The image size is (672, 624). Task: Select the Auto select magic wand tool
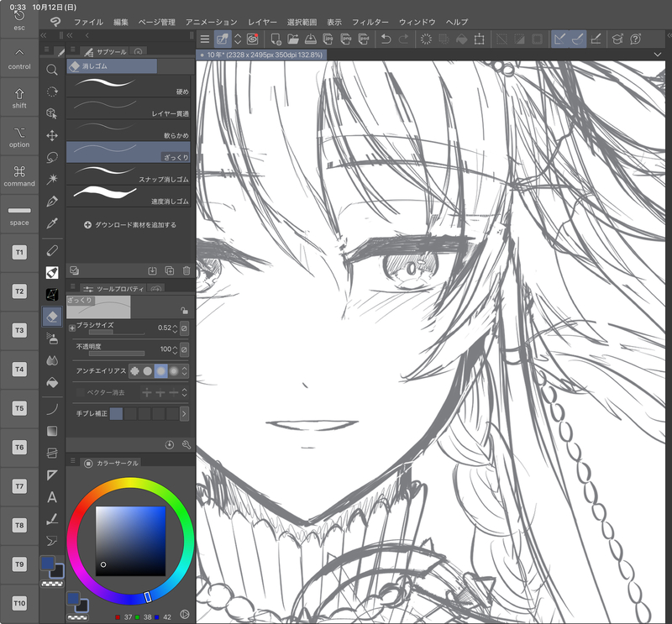52,179
